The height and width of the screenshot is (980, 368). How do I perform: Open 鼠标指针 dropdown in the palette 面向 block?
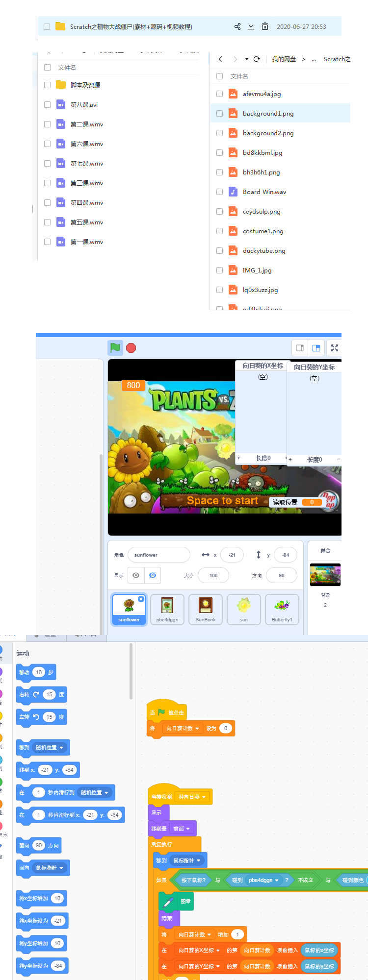point(50,868)
